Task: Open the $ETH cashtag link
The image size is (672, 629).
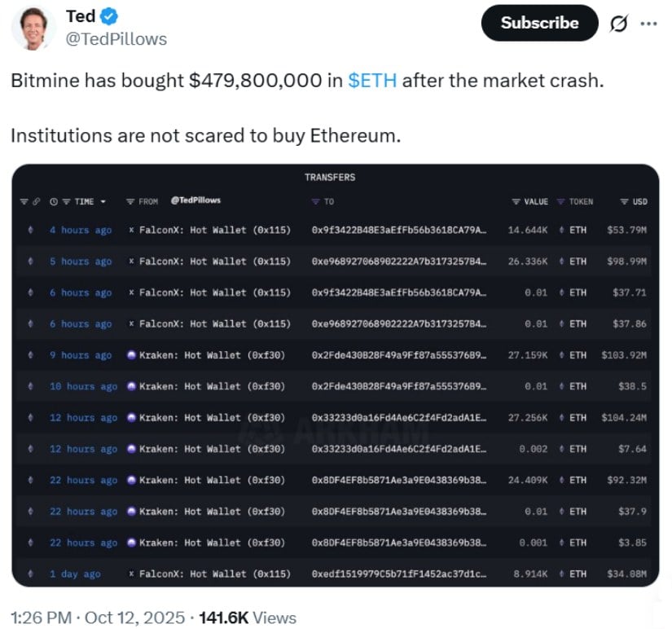Action: [372, 81]
